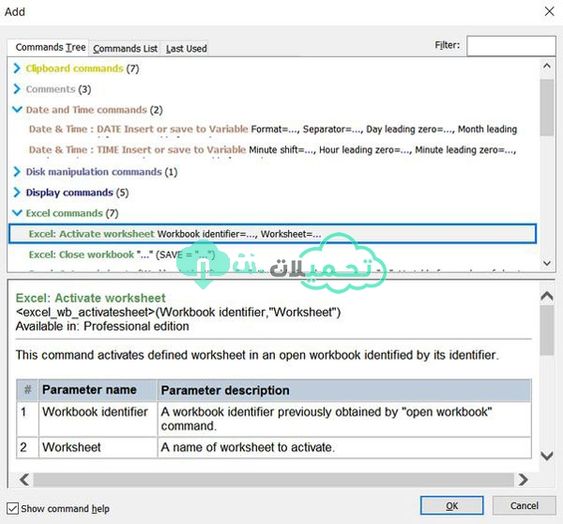
Task: Select Date & Time: TIME Insert or save to Variable
Action: 273,150
